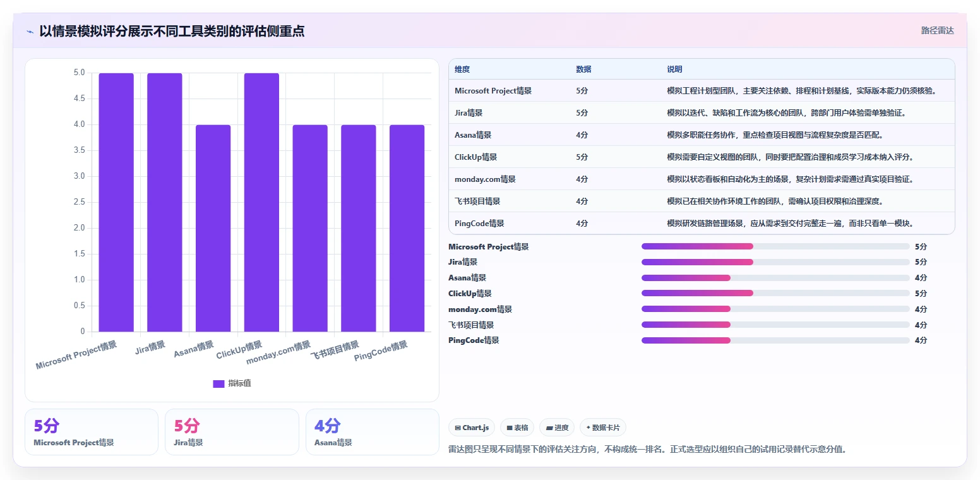This screenshot has width=980, height=480.
Task: Open the 4分 Asana情景 data card
Action: click(373, 432)
